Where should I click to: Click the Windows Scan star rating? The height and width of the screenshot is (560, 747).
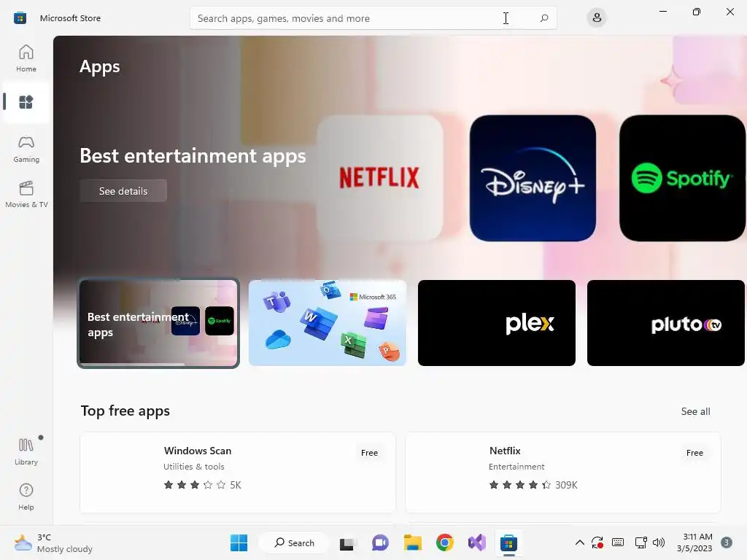202,485
